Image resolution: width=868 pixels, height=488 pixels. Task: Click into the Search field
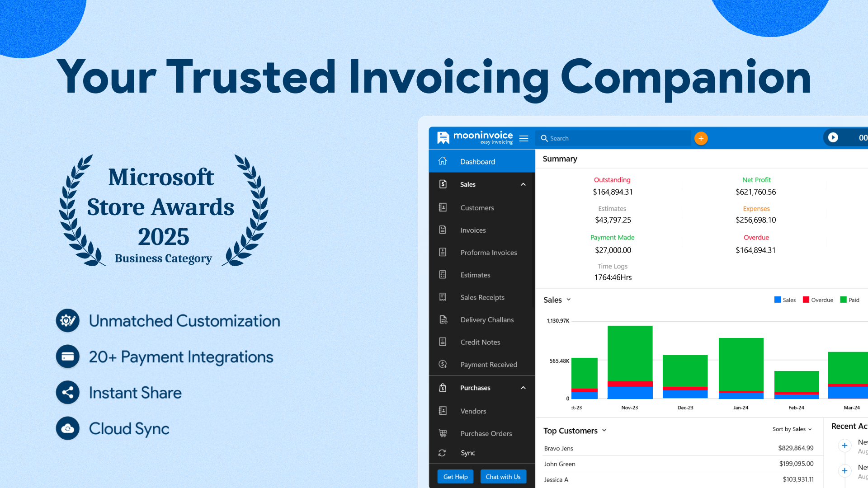[615, 138]
